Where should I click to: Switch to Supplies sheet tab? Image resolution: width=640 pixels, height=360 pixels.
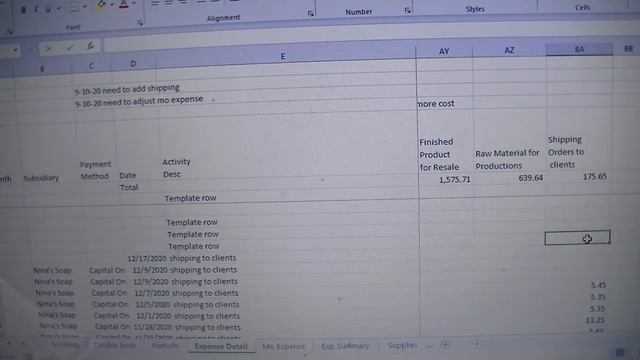402,346
